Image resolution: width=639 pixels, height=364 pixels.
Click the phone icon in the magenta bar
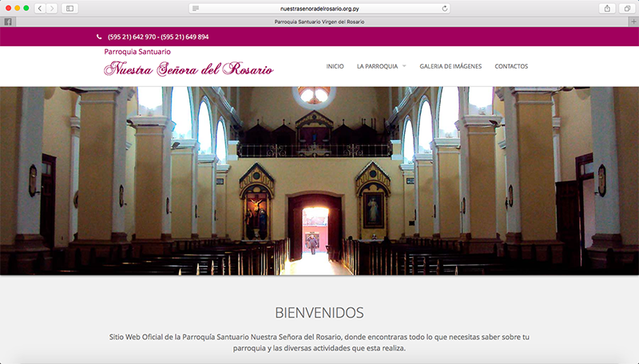(x=99, y=37)
